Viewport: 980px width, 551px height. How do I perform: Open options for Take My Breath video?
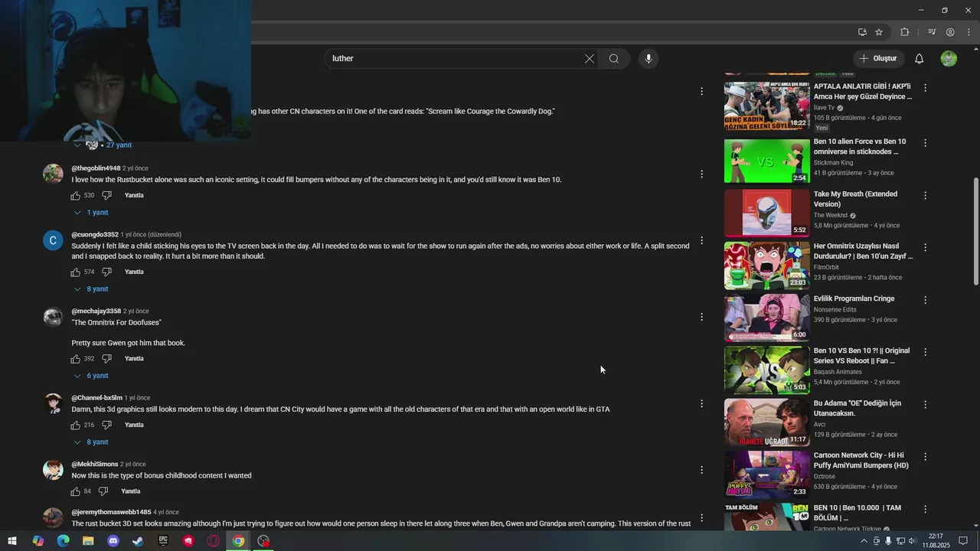point(925,196)
